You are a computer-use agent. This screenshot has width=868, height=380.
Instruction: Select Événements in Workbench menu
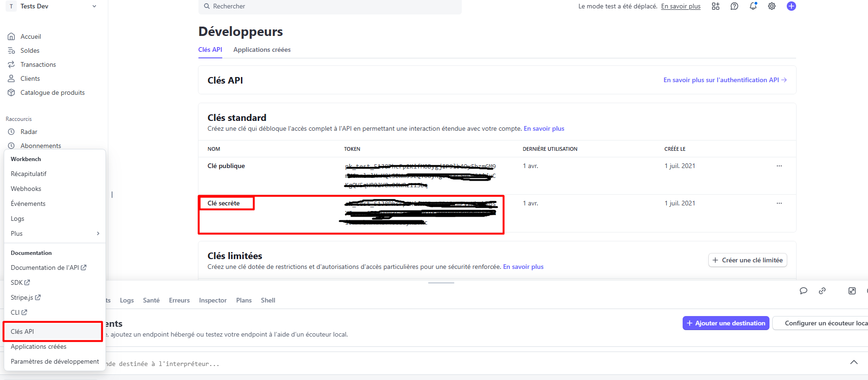[x=28, y=204]
